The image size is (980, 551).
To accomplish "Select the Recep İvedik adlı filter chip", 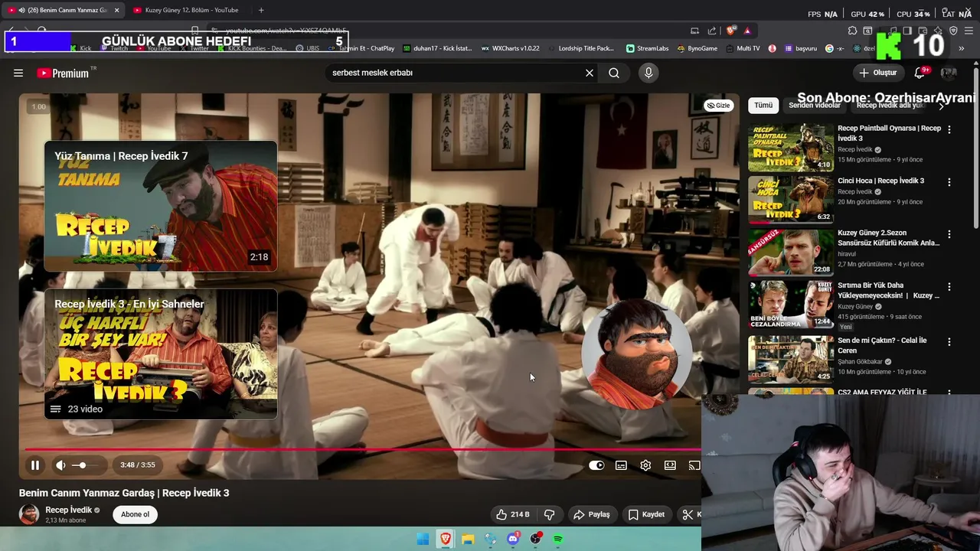I will 889,106.
